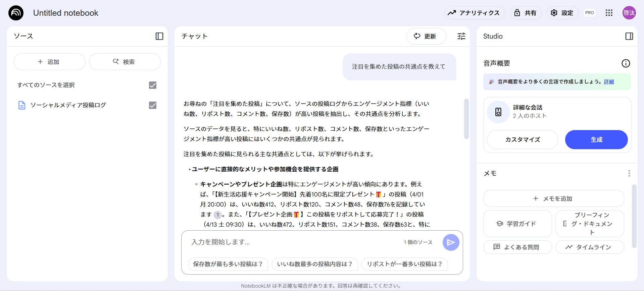Click citation number 1 in the answer
Image resolution: width=644 pixels, height=291 pixels.
click(217, 215)
